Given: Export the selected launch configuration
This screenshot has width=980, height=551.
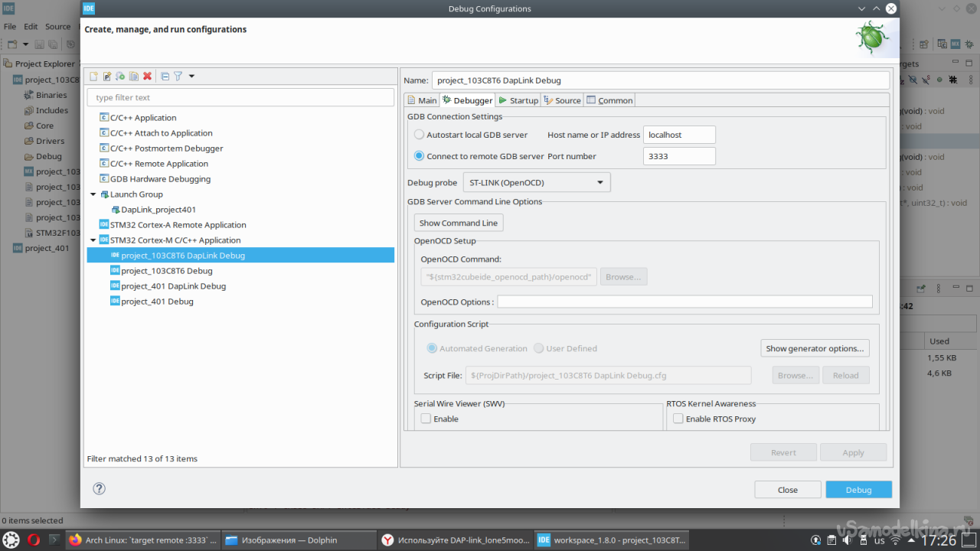Looking at the screenshot, I should coord(120,77).
